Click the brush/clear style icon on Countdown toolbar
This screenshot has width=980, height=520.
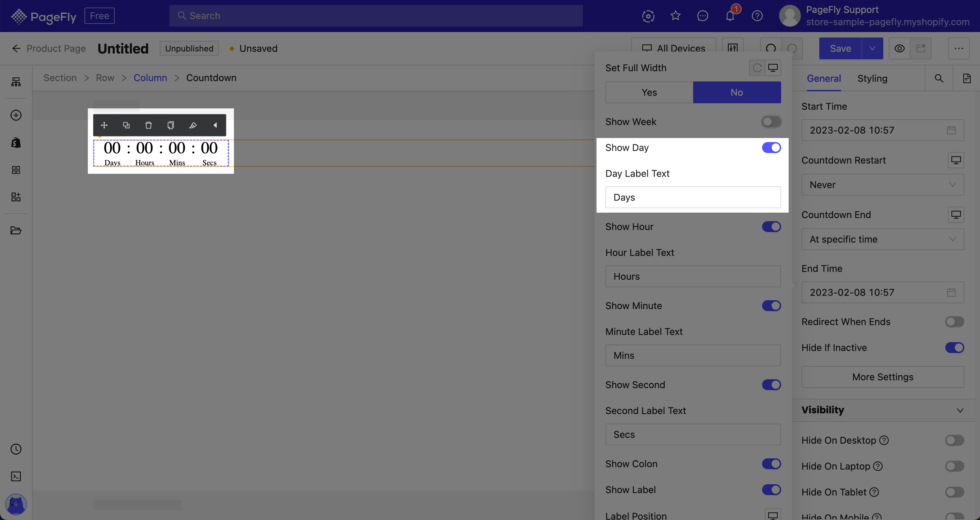(193, 125)
